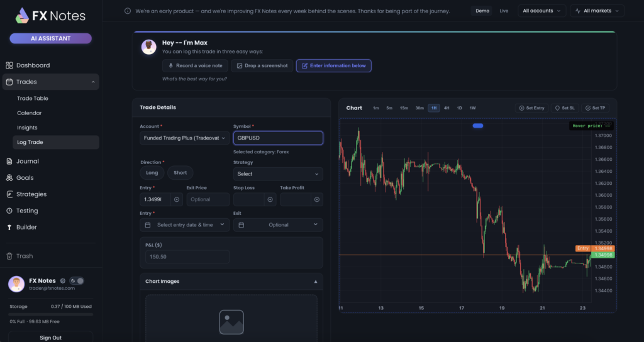Click the blue handle atop the chart

point(478,126)
